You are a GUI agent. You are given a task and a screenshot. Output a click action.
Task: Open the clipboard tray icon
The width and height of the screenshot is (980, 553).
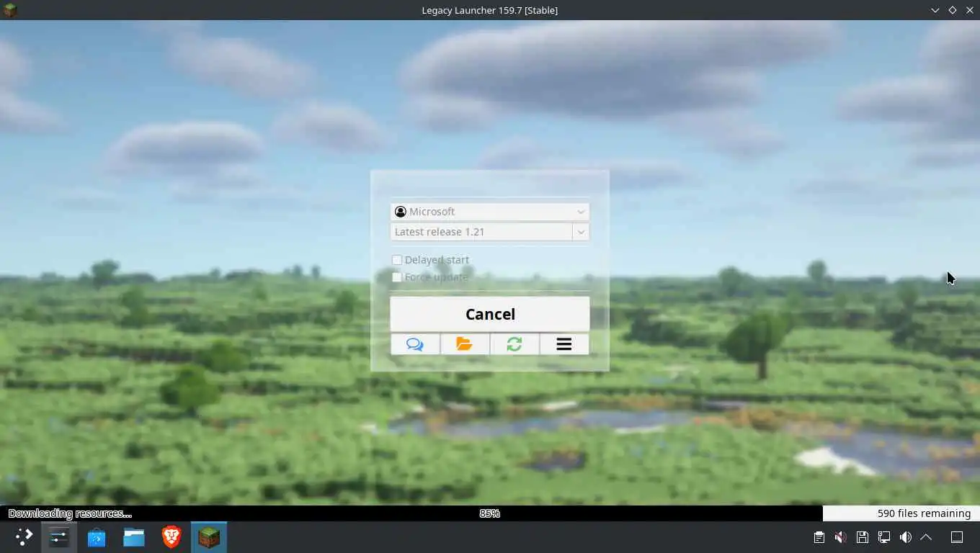(x=819, y=537)
